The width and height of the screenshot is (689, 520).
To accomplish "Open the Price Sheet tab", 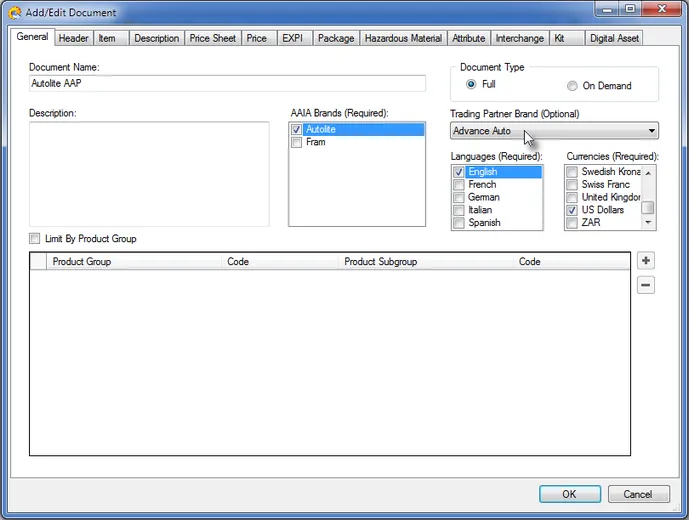I will click(x=212, y=38).
